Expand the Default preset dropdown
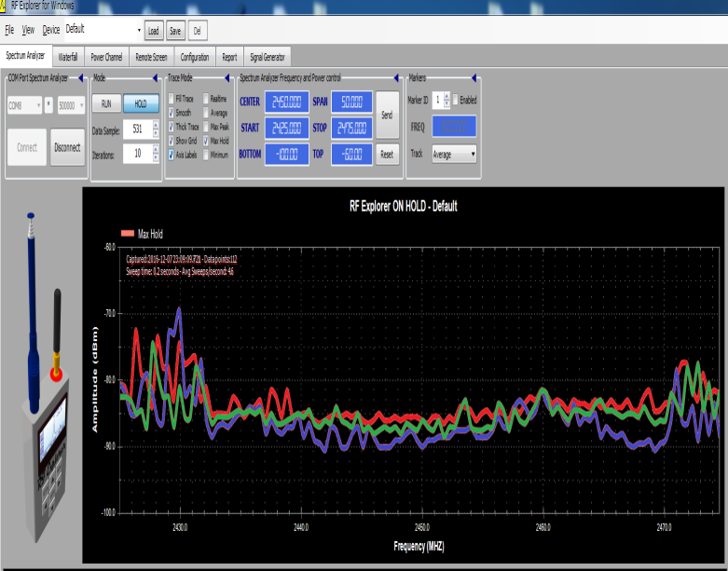This screenshot has width=728, height=571. 139,31
